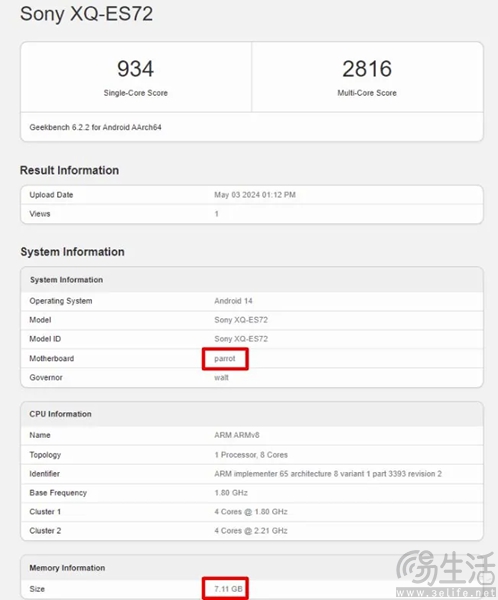Select Sony XQ-ES72 value in Model ID row
The height and width of the screenshot is (600, 498).
point(241,339)
